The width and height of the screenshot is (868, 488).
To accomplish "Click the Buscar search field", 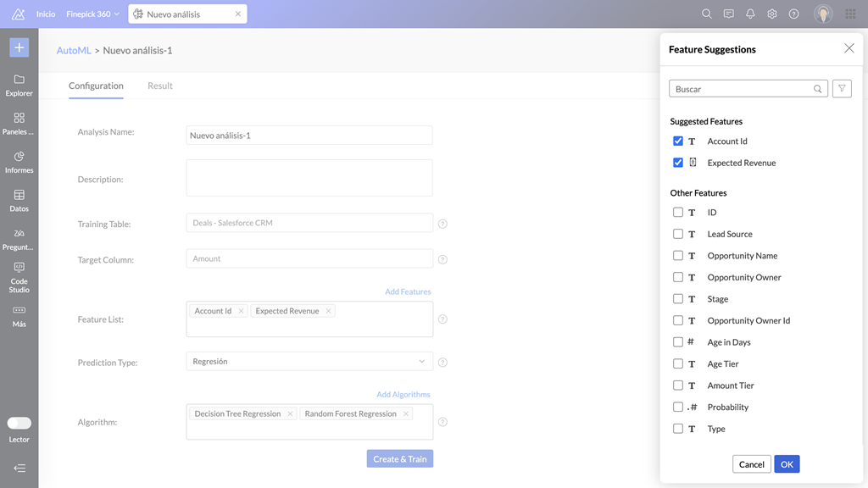I will [x=742, y=89].
